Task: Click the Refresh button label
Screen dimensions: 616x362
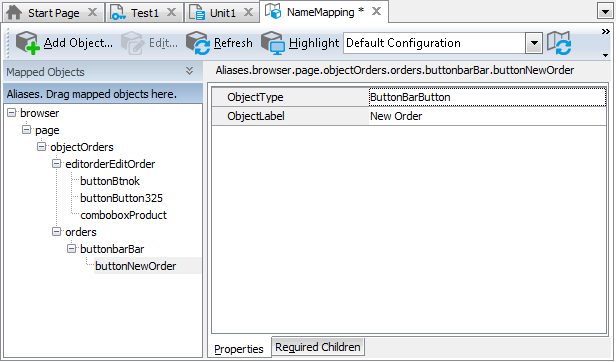Action: point(233,43)
